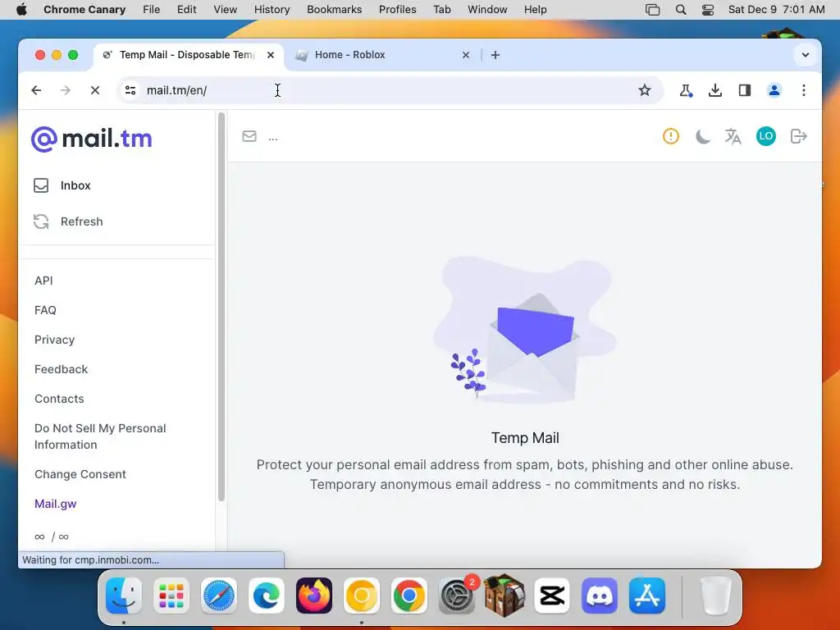Open the Help menu
Image resolution: width=840 pixels, height=630 pixels.
tap(535, 10)
